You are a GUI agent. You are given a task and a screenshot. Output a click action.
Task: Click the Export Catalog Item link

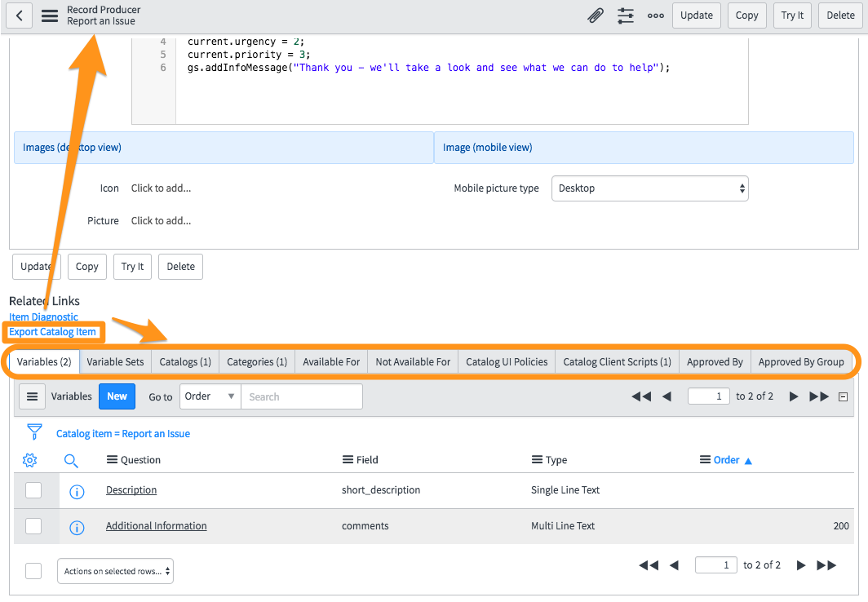[53, 332]
